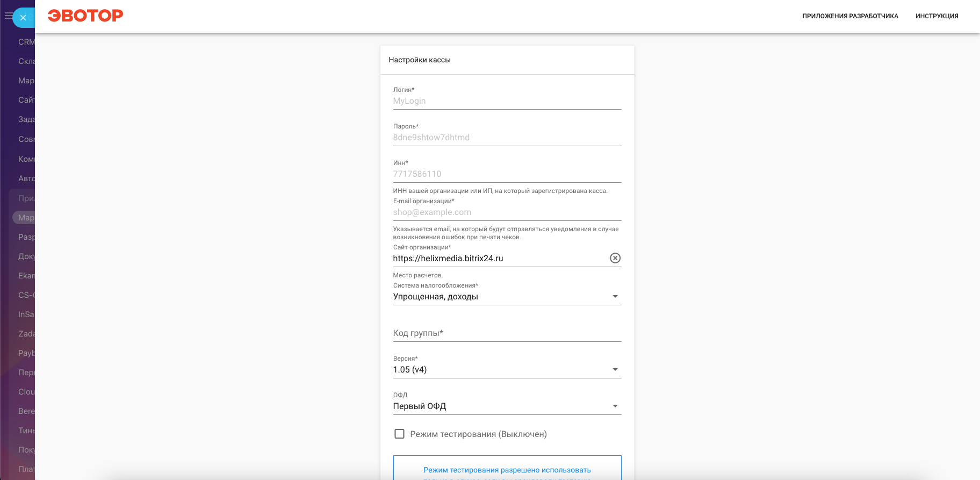Focus the Пароль input field
The width and height of the screenshot is (980, 480).
tap(507, 138)
